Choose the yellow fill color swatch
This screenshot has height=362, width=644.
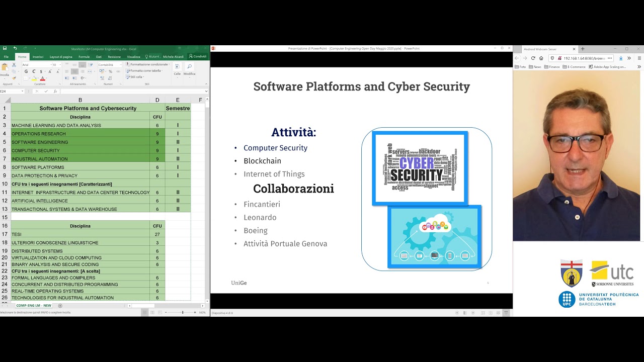tap(34, 78)
